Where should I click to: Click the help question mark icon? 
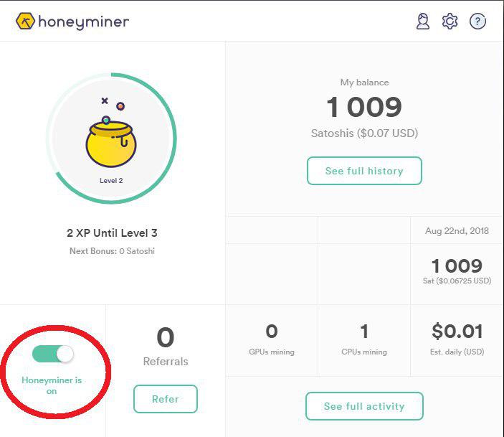point(477,22)
